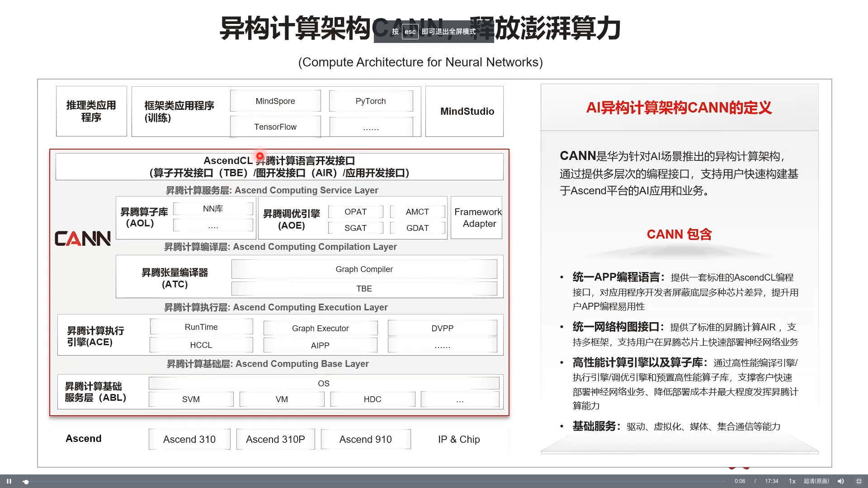The image size is (868, 488).
Task: Mute the video volume
Action: click(840, 481)
